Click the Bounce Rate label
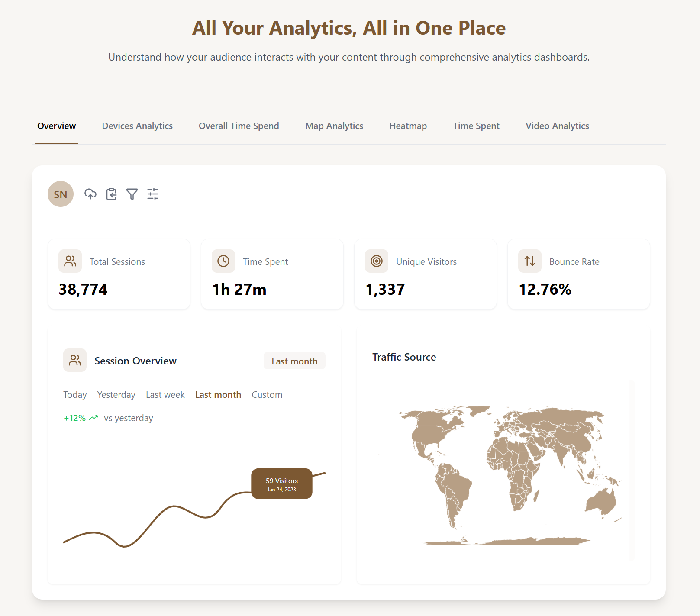Viewport: 700px width, 616px height. pyautogui.click(x=574, y=262)
